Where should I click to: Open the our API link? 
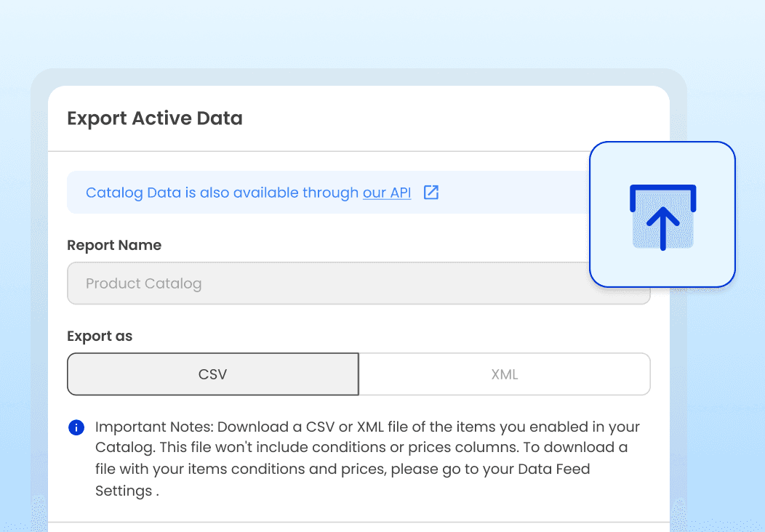(387, 193)
